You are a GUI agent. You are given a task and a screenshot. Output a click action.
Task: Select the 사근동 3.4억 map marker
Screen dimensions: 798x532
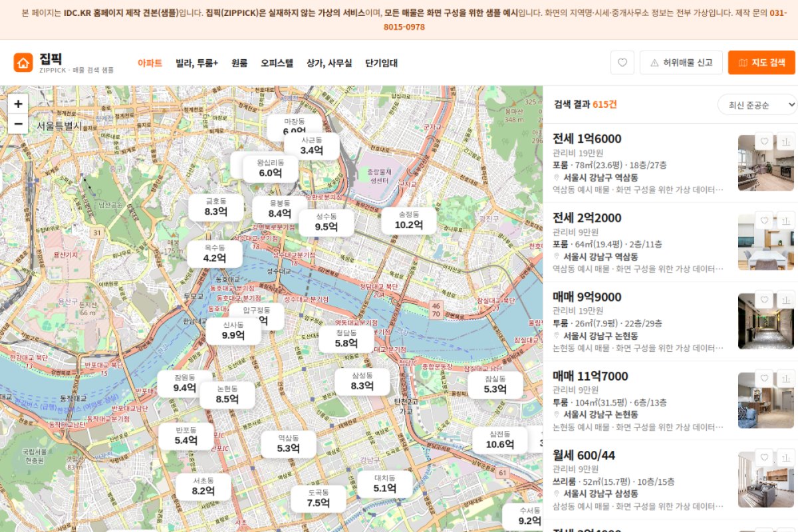(311, 146)
